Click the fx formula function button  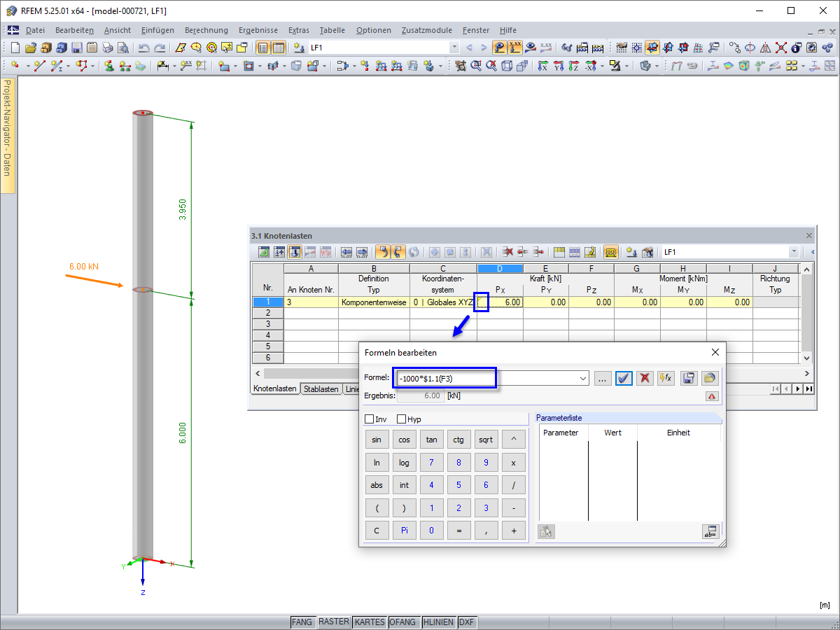coord(666,378)
